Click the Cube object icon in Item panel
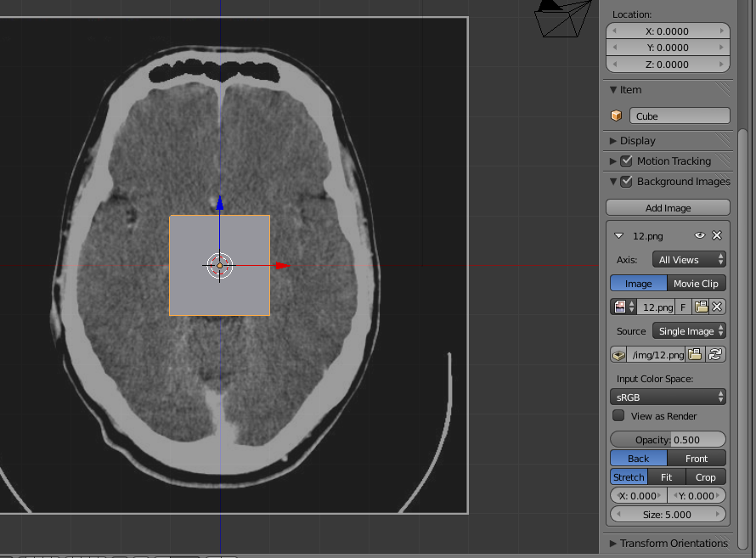This screenshot has height=558, width=756. [x=617, y=116]
